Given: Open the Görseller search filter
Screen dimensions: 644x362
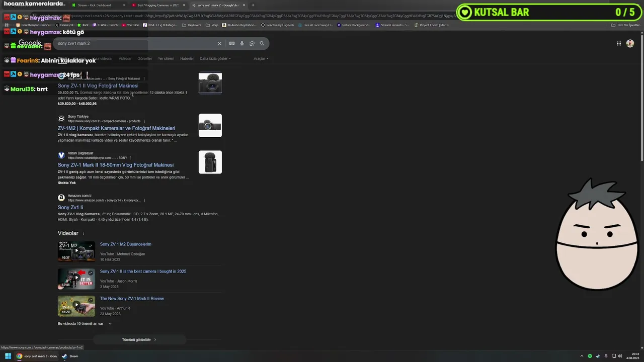Looking at the screenshot, I should 145,58.
